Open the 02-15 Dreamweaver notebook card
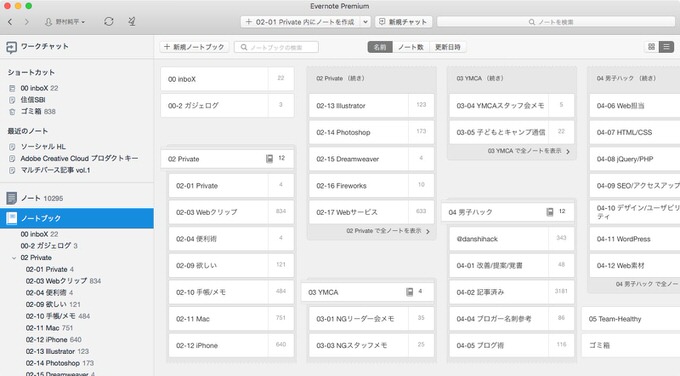This screenshot has height=376, width=680. (372, 159)
